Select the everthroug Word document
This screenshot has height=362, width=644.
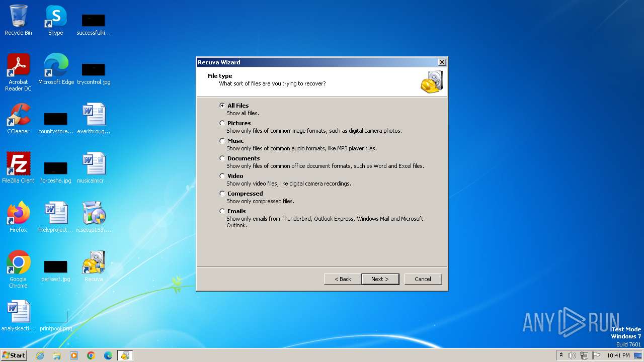click(x=94, y=119)
